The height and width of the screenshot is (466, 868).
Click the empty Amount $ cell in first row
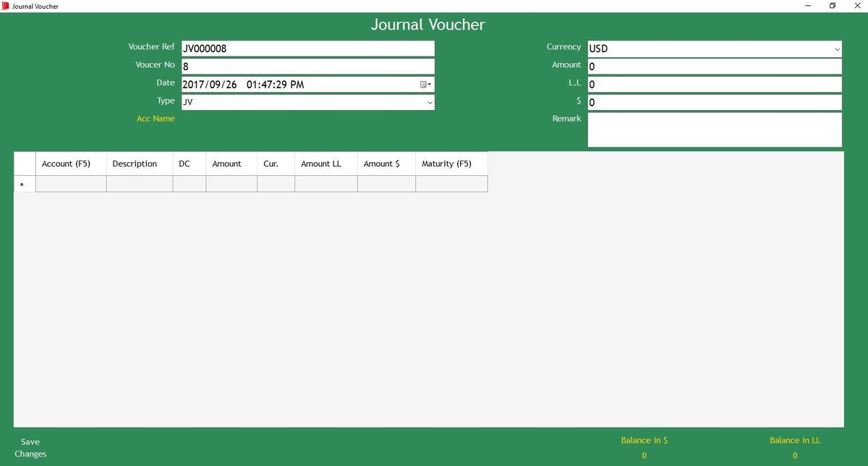point(386,184)
